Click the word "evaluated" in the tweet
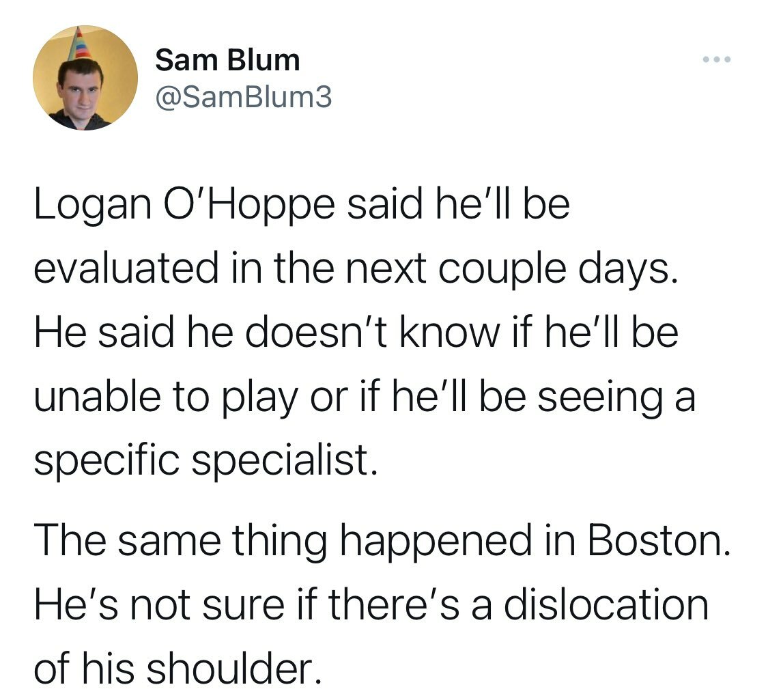 pos(126,268)
